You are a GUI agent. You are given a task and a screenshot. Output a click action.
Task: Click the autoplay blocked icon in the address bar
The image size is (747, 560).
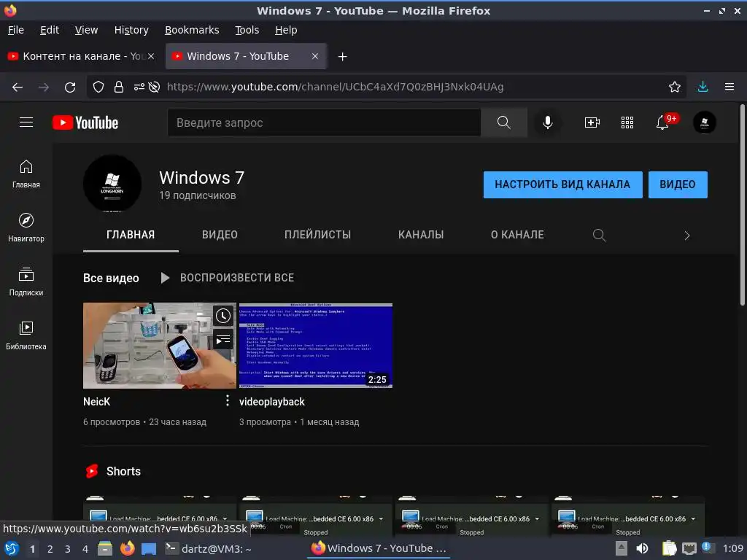[154, 87]
